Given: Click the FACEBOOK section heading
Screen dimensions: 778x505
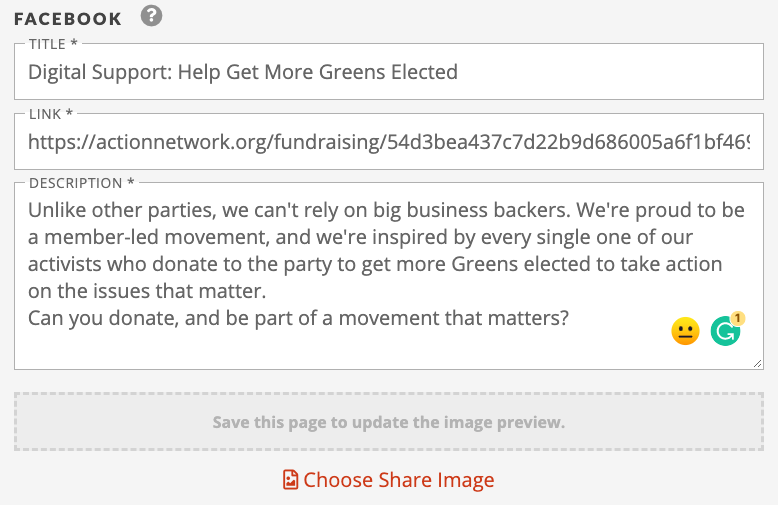Looking at the screenshot, I should 67,19.
